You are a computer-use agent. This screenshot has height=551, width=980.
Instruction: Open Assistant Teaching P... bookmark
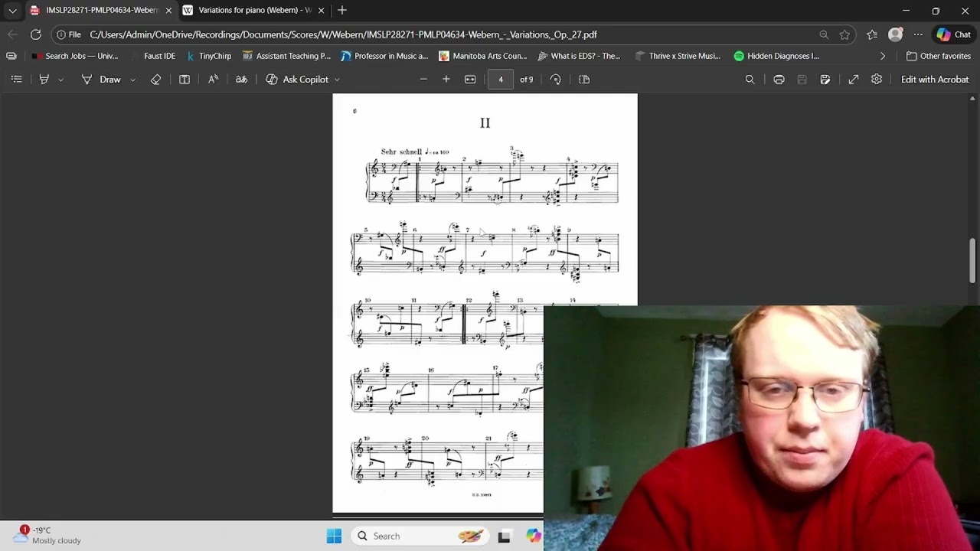(286, 56)
